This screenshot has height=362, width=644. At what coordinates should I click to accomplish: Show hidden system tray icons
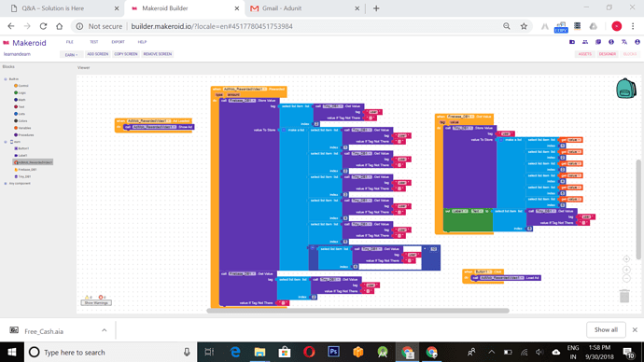tap(491, 352)
